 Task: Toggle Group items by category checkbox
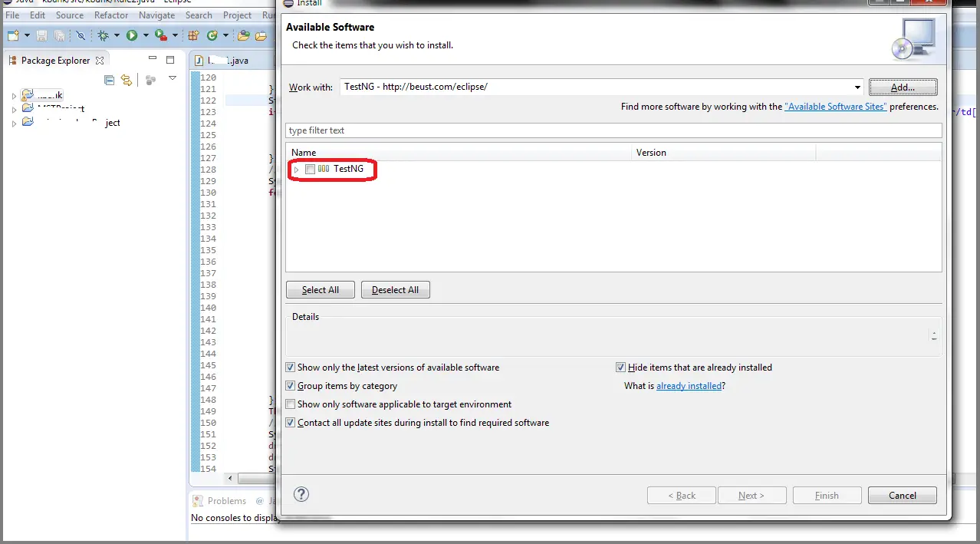tap(290, 386)
